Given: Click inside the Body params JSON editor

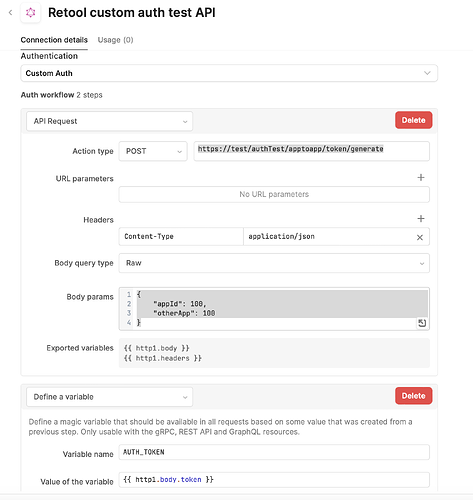Looking at the screenshot, I should tap(274, 309).
